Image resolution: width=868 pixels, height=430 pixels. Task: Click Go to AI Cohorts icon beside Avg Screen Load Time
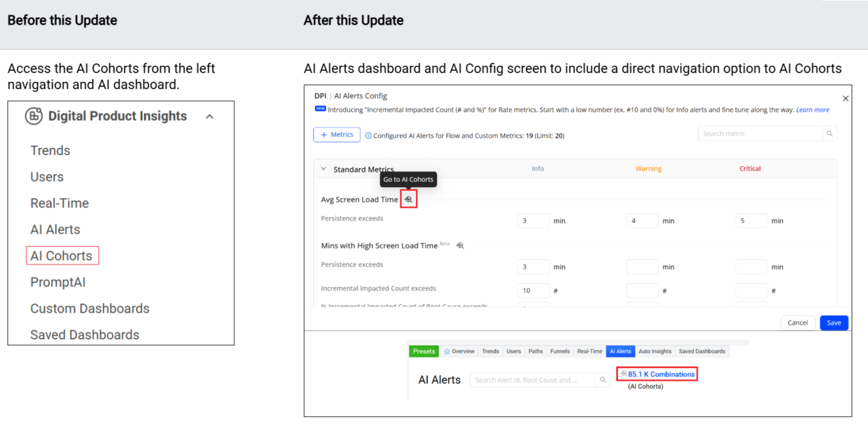click(x=408, y=199)
